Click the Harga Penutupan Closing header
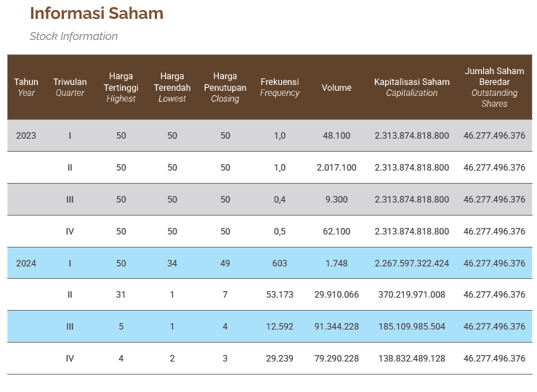 tap(225, 87)
